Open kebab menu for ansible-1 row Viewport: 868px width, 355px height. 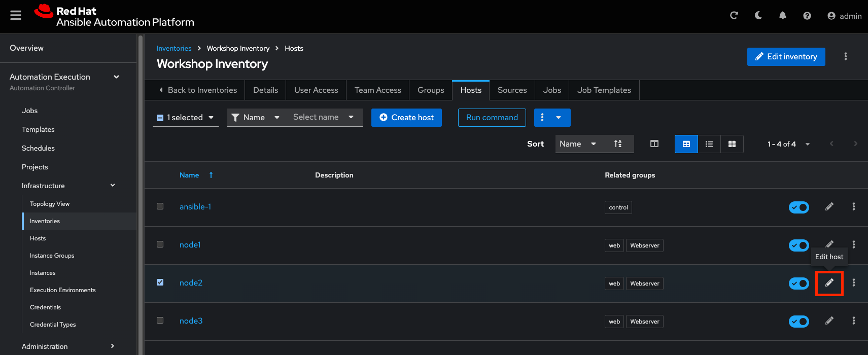coord(853,207)
